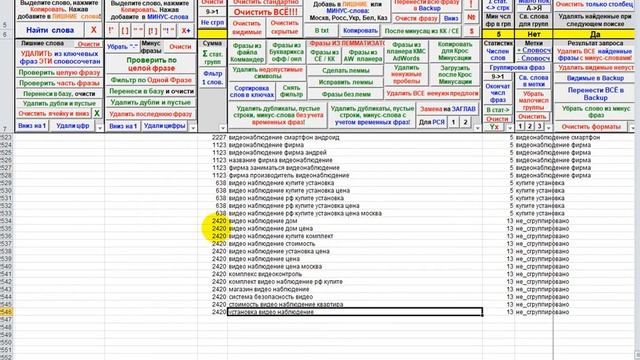
Task: Click Очистить скрытые button
Action: tap(284, 27)
